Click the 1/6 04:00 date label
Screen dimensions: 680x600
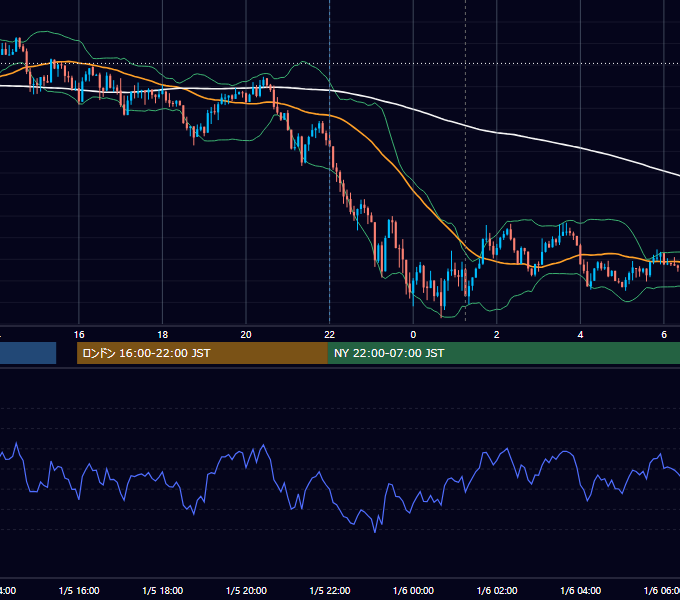tap(581, 591)
